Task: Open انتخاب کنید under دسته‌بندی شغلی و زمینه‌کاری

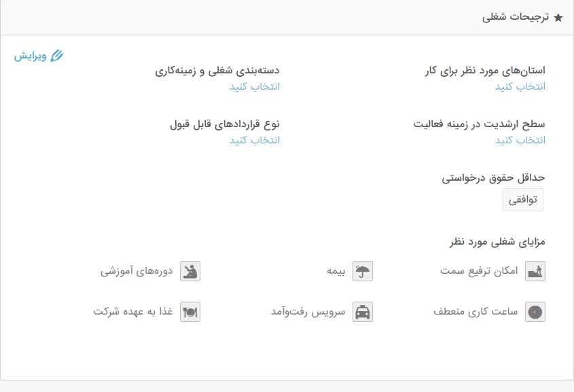Action: pos(254,86)
